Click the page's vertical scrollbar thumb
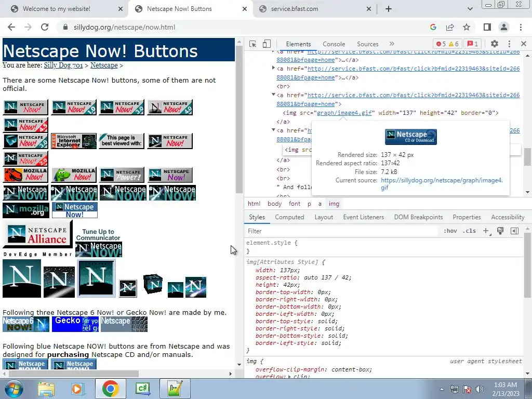532x399 pixels. click(239, 119)
